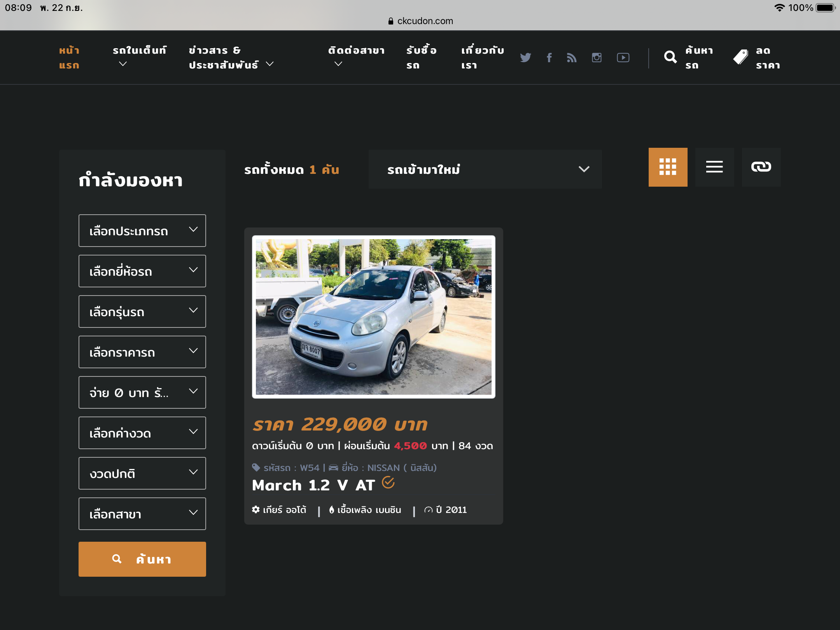This screenshot has width=840, height=630.
Task: Open the RSS feed icon
Action: (x=572, y=58)
